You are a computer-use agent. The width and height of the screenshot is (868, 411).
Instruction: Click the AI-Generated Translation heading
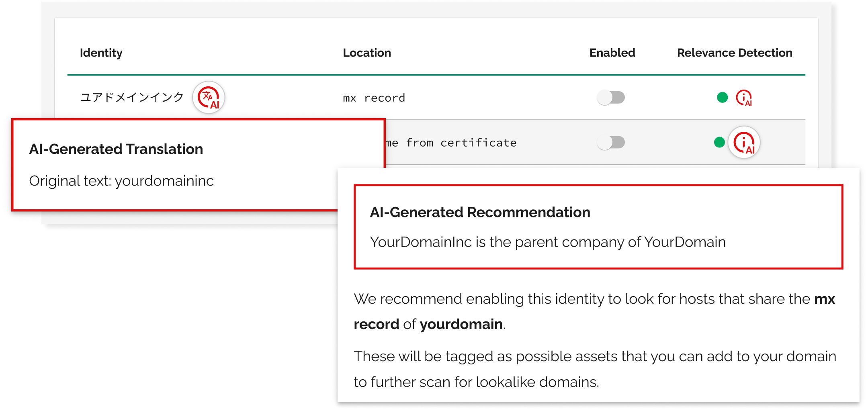[116, 149]
